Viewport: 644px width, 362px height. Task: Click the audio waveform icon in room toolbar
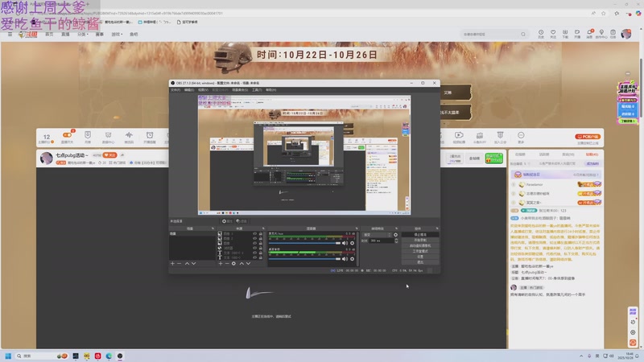[129, 137]
